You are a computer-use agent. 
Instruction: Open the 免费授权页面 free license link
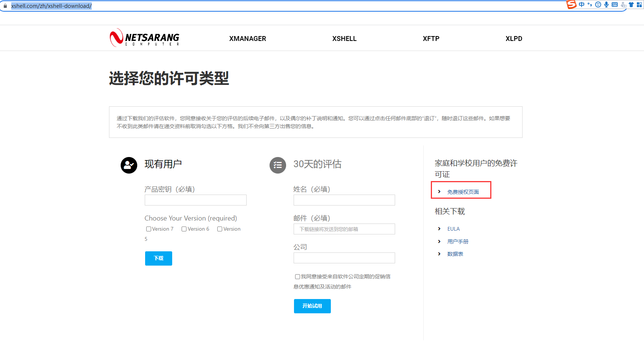(x=463, y=192)
